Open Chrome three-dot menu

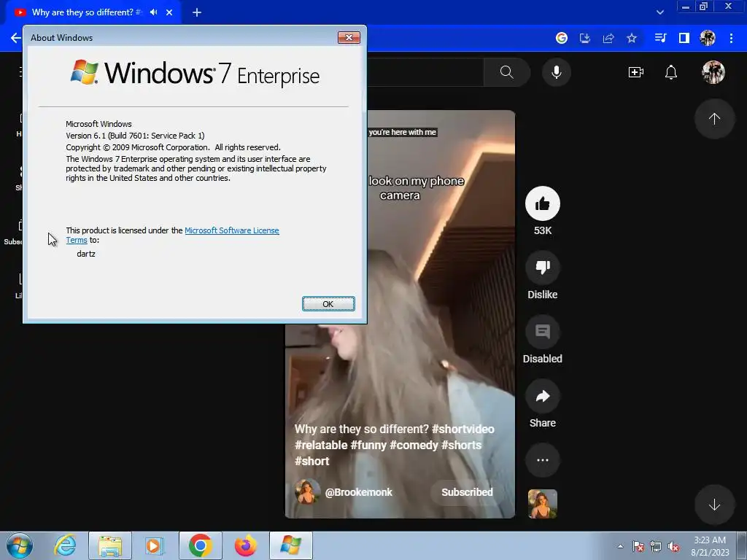(731, 38)
